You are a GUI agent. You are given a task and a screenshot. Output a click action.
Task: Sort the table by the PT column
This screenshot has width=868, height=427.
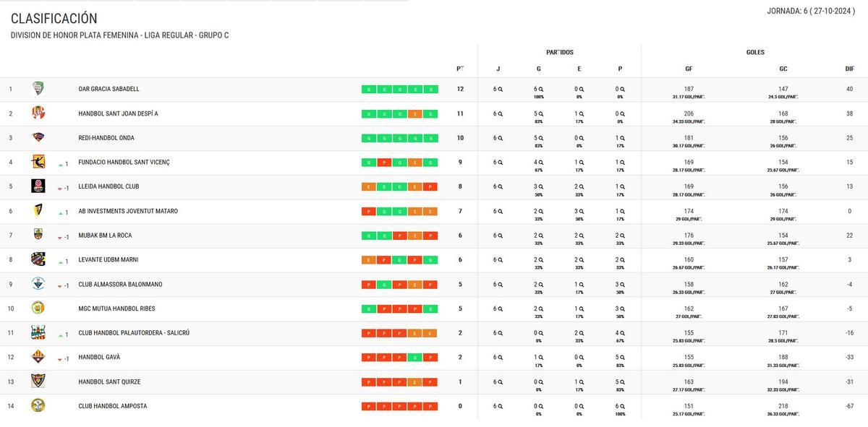(x=460, y=66)
